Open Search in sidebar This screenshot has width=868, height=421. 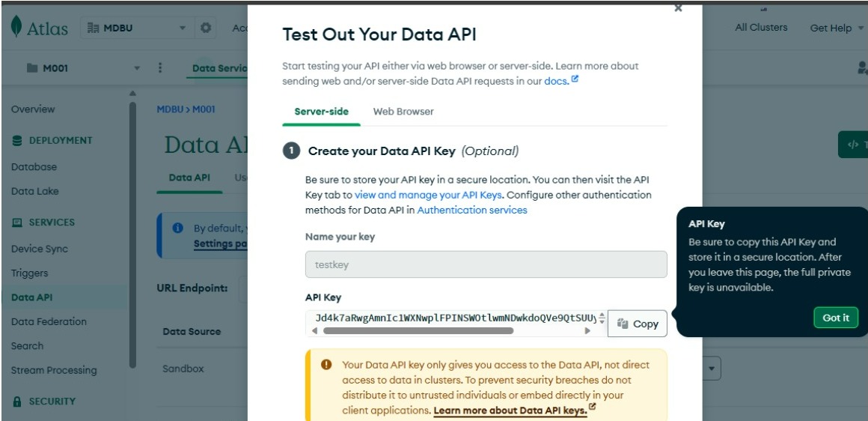click(x=27, y=345)
